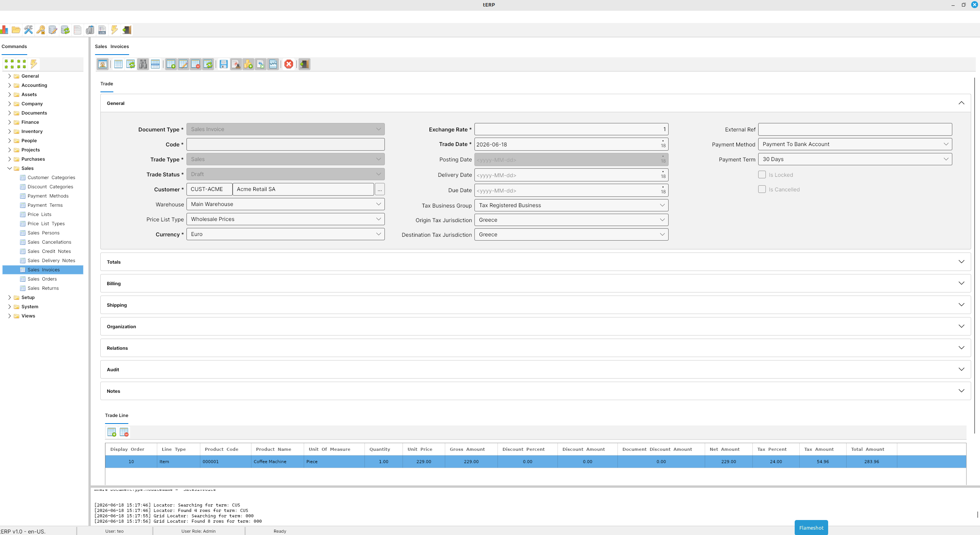Open Customer Categories in the tree

[x=51, y=178]
